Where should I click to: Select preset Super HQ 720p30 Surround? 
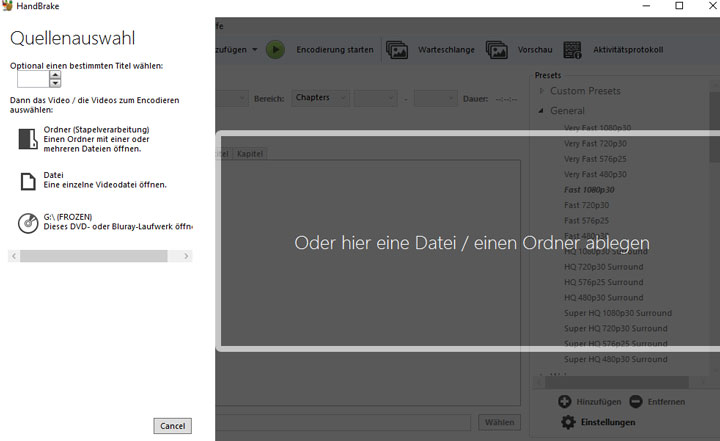click(x=615, y=328)
